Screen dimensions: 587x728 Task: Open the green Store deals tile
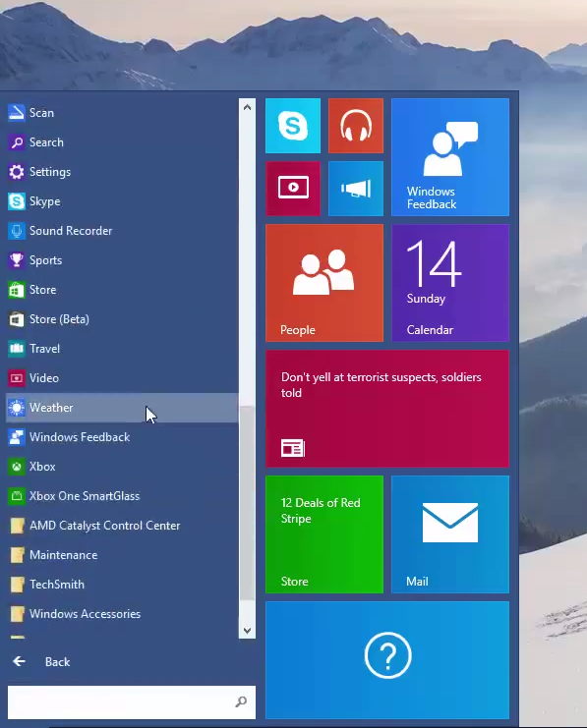324,534
